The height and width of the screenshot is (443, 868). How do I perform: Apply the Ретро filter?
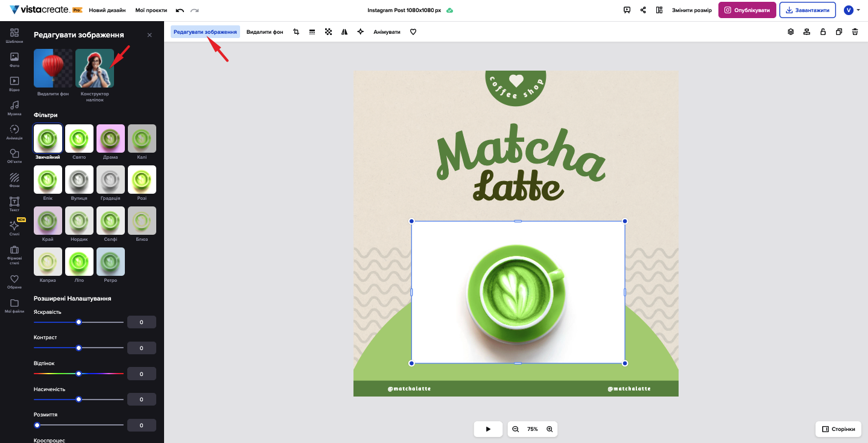tap(110, 262)
